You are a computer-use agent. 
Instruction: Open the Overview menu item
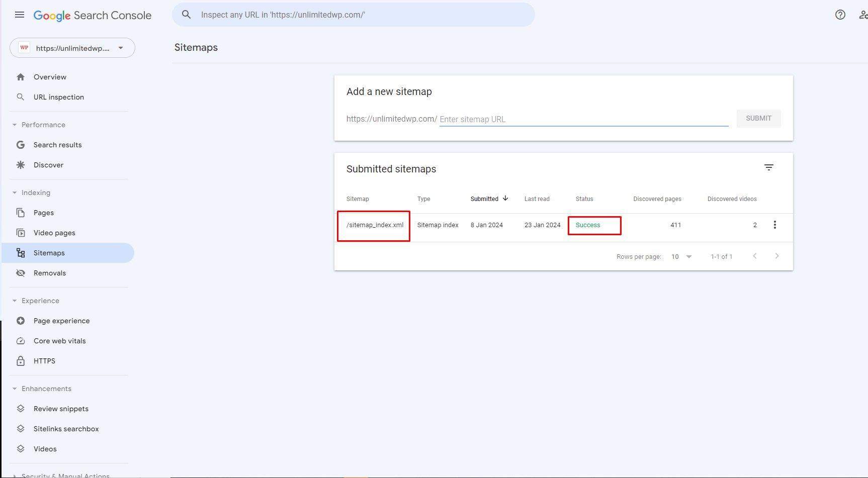(68, 77)
